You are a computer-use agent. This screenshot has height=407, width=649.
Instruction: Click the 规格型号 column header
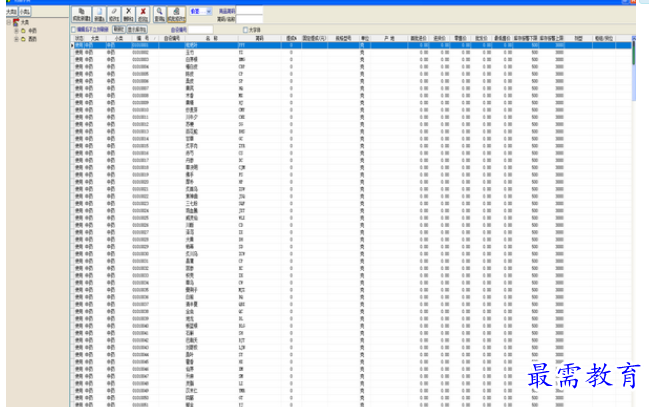pos(343,38)
